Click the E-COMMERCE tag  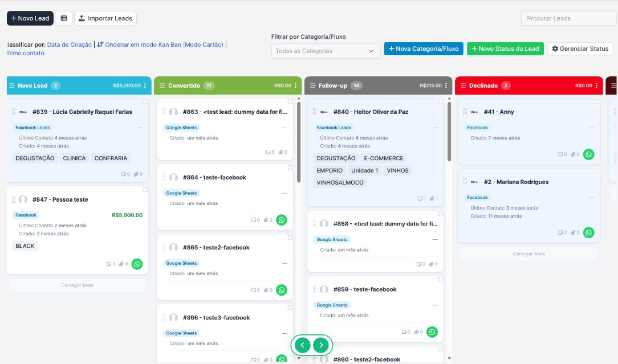click(x=384, y=158)
